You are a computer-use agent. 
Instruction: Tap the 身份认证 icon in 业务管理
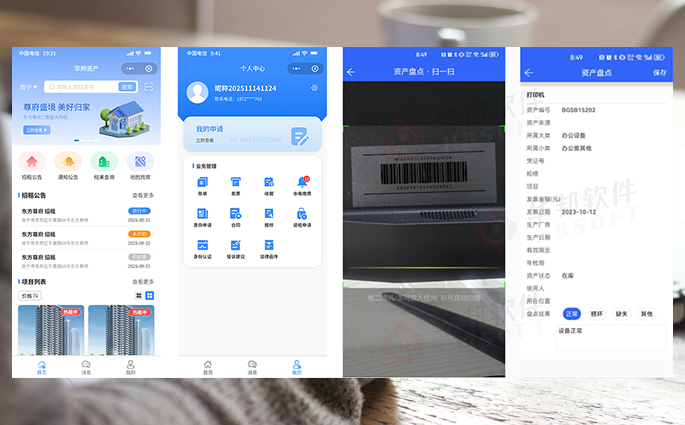pyautogui.click(x=203, y=246)
